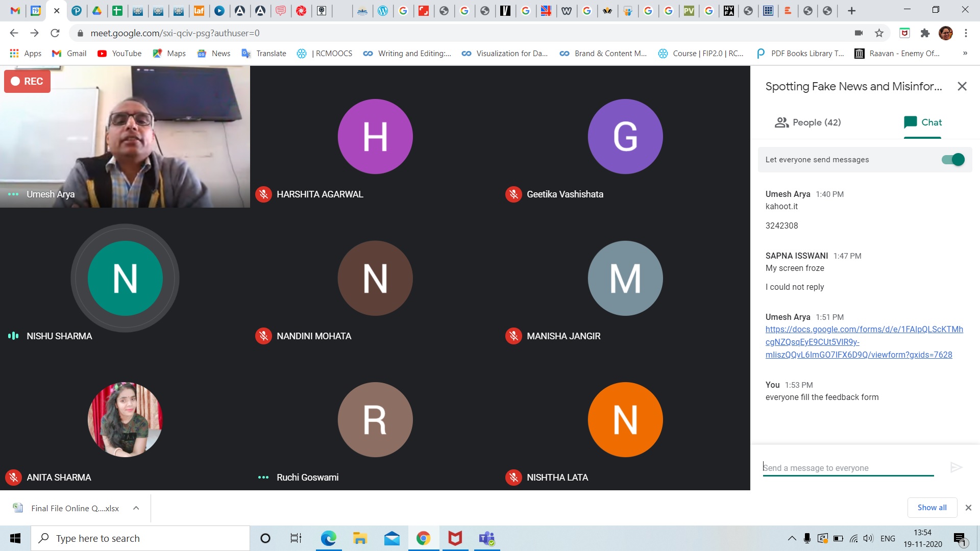
Task: Switch to the People (42) tab
Action: coord(807,122)
